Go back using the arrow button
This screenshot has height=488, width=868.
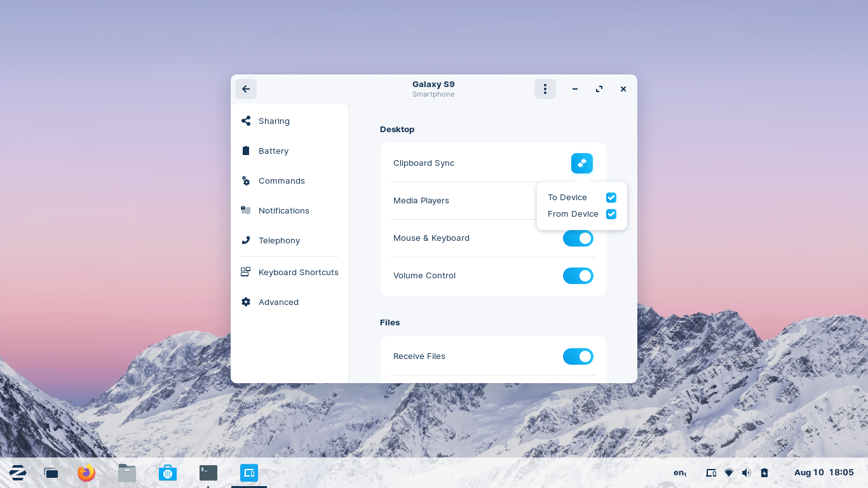coord(246,89)
